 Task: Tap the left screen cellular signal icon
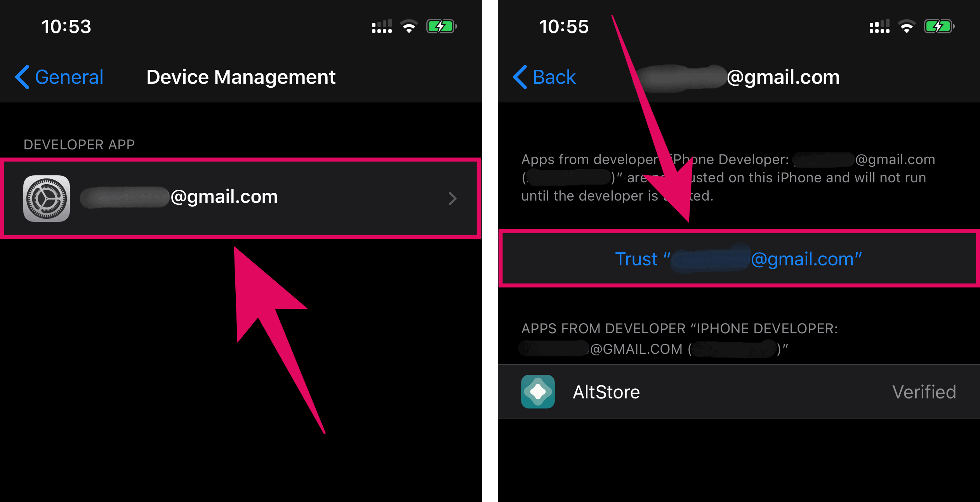[x=382, y=26]
